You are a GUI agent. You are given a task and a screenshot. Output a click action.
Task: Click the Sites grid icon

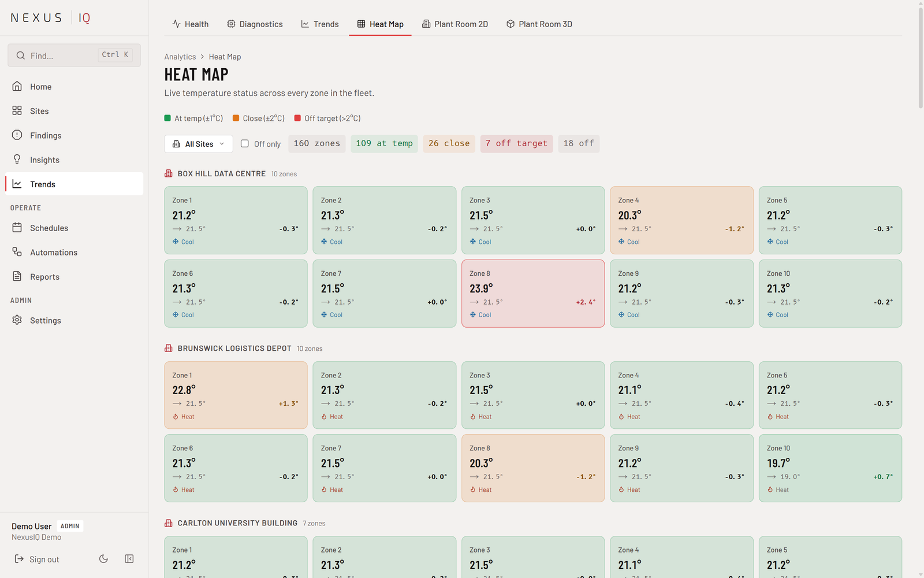point(17,110)
